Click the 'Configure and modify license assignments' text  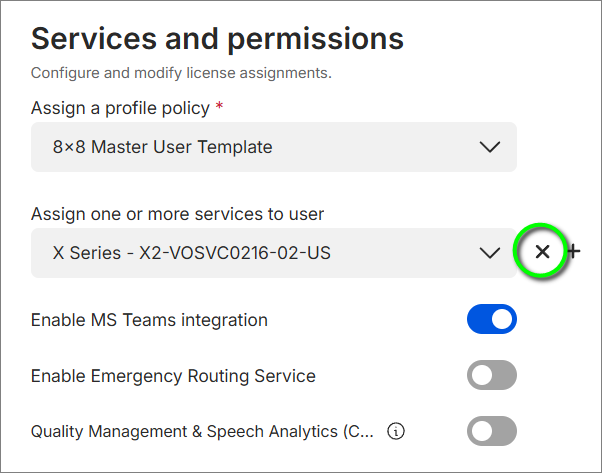181,73
